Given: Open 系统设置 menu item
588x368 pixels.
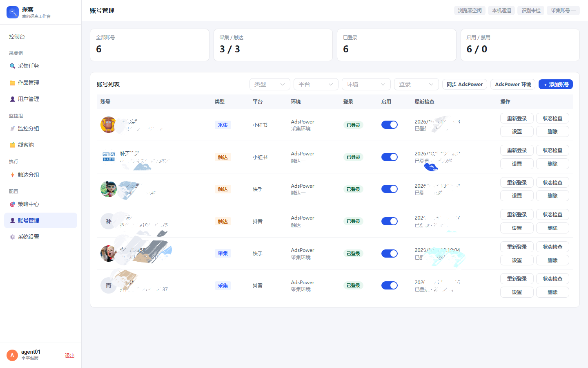Looking at the screenshot, I should tap(40, 237).
